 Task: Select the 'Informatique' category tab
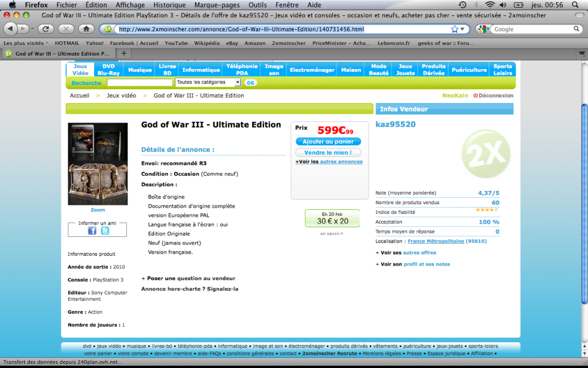tap(201, 70)
